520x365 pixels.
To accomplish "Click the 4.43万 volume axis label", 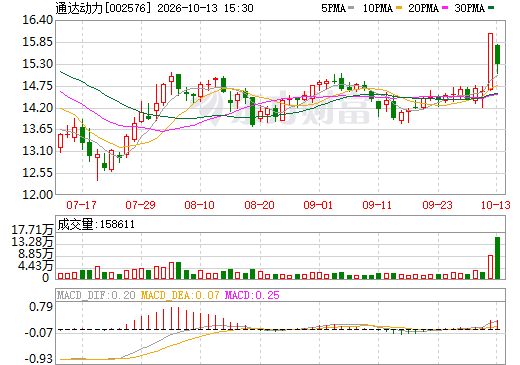I will 36,266.
